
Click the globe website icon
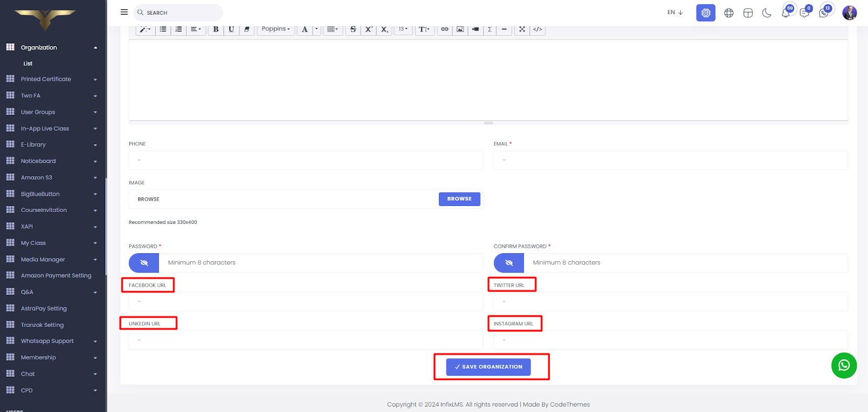(729, 13)
